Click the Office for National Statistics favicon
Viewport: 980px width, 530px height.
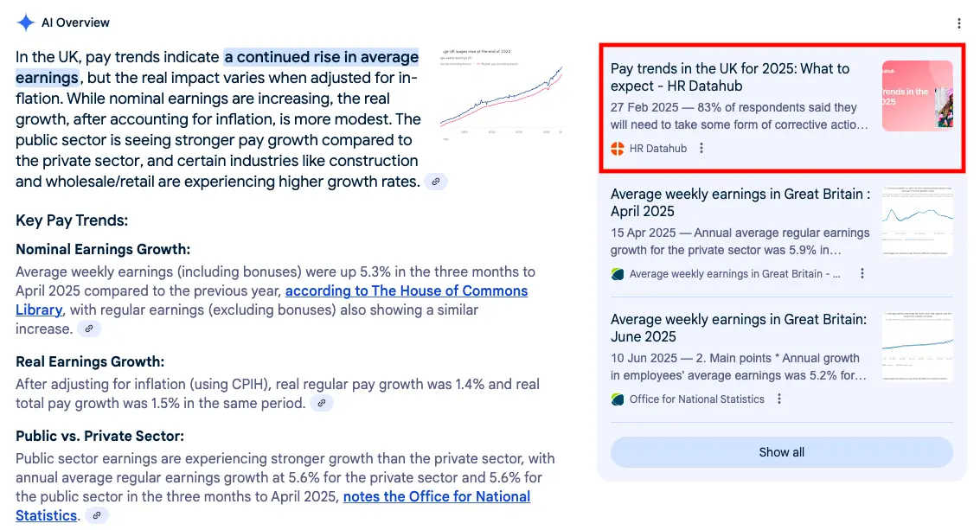tap(618, 399)
